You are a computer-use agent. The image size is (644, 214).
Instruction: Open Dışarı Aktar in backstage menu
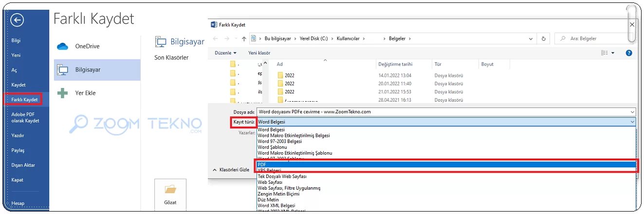(x=23, y=165)
